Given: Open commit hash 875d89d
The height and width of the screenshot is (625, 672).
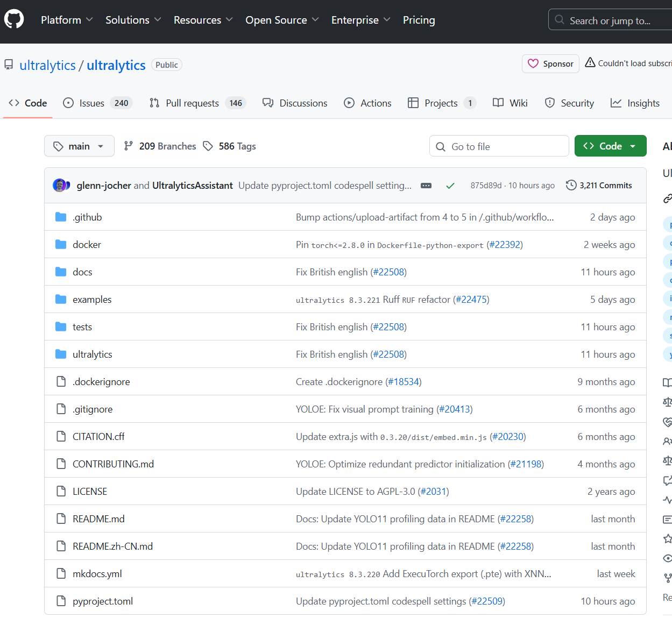Looking at the screenshot, I should [486, 186].
